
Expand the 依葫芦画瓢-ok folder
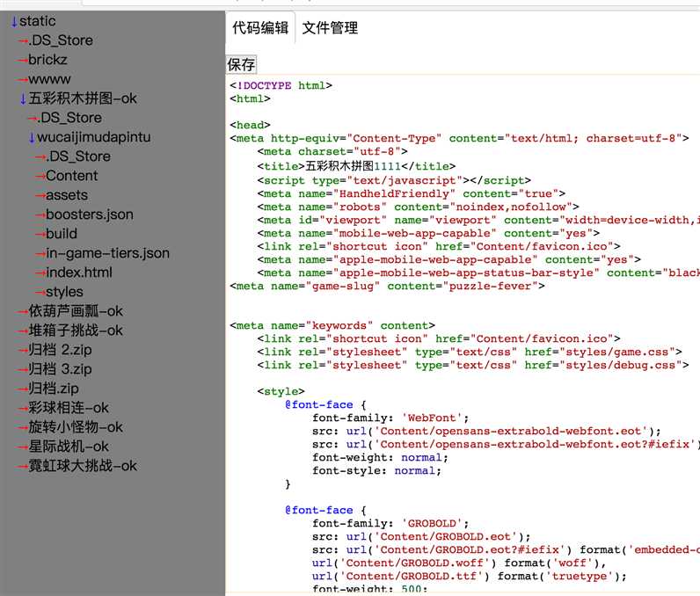[76, 311]
